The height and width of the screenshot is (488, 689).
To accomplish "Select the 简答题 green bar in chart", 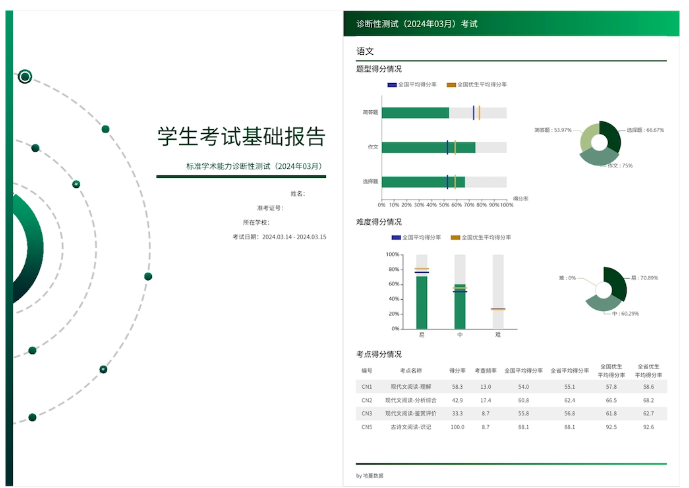I will (x=415, y=113).
